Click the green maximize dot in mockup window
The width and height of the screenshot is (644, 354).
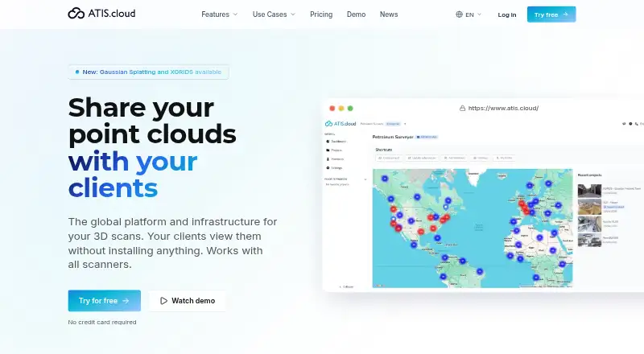[x=350, y=109]
